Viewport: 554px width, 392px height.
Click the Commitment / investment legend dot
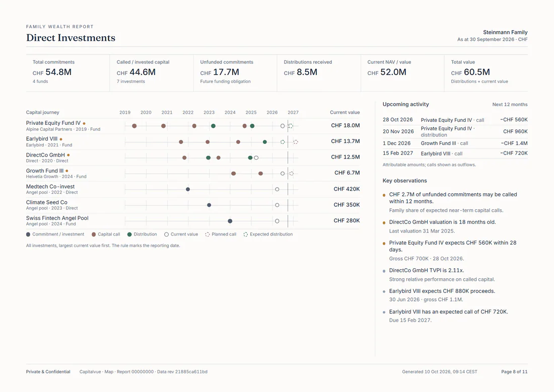(28, 234)
